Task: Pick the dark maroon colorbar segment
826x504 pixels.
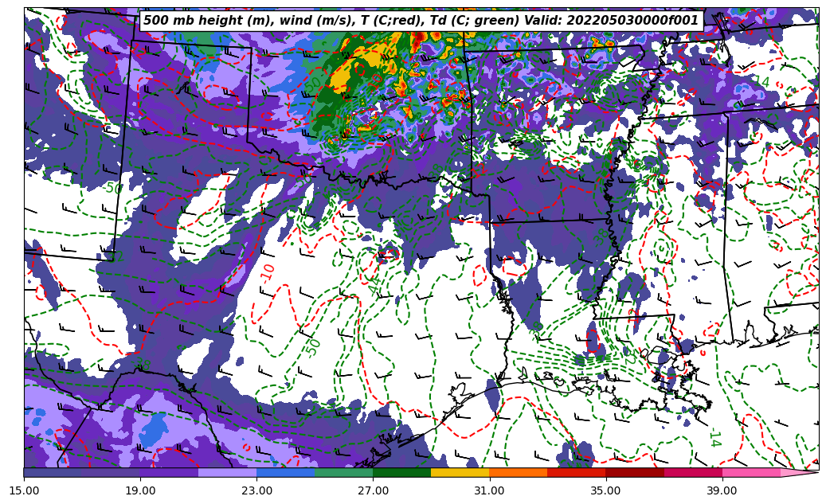Action: 634,473
